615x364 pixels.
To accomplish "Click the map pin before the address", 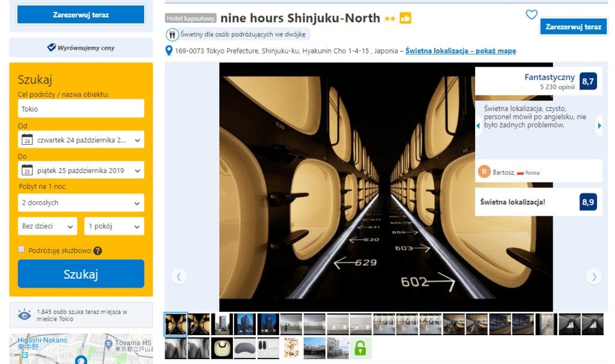I will (x=169, y=50).
